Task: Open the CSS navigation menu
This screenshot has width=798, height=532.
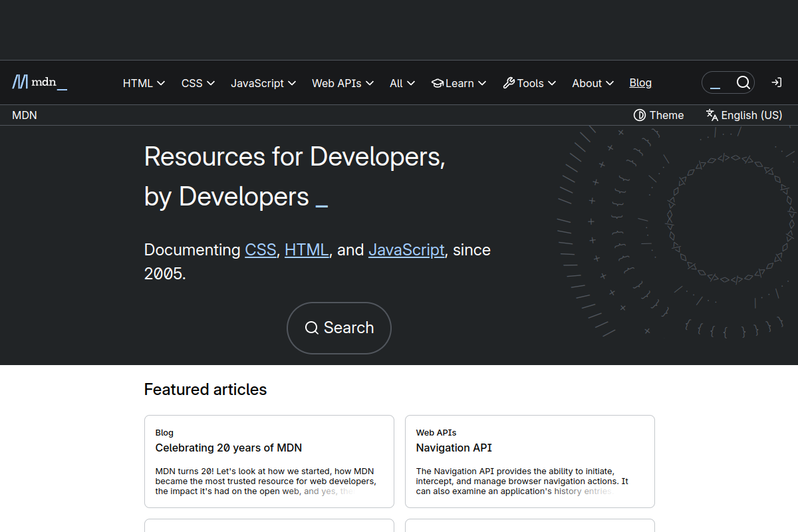Action: [198, 83]
